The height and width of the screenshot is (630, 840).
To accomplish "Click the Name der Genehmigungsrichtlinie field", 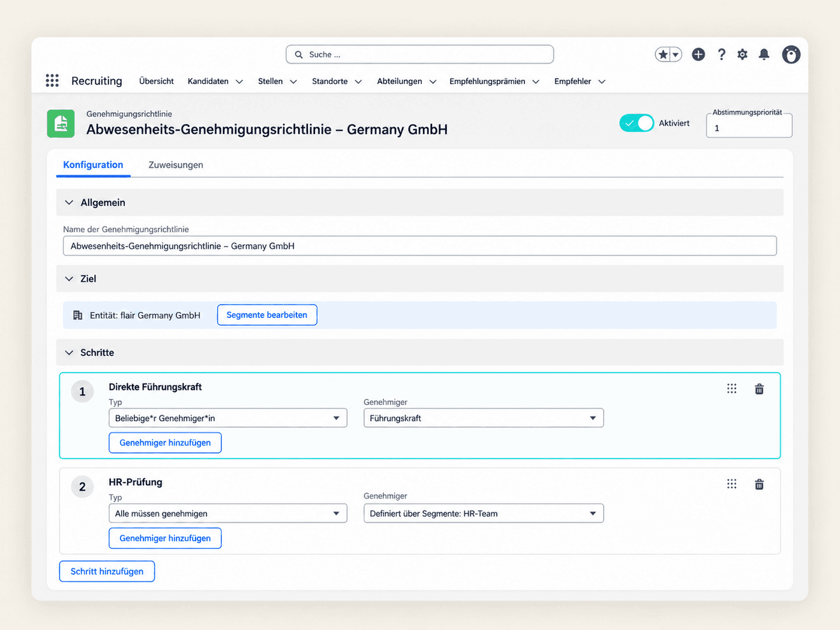I will (420, 246).
